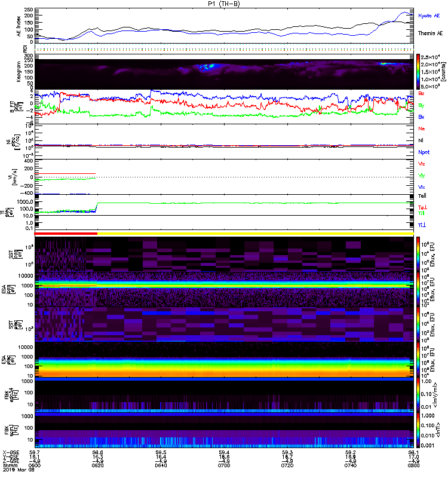The image size is (448, 478).
Task: Click the X-GSE value 59.7
Action: pos(35,453)
